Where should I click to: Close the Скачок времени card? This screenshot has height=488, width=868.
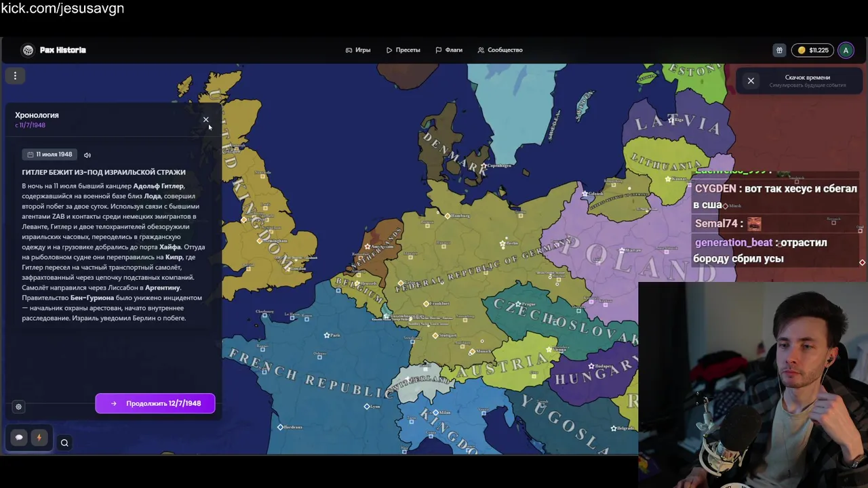point(751,81)
